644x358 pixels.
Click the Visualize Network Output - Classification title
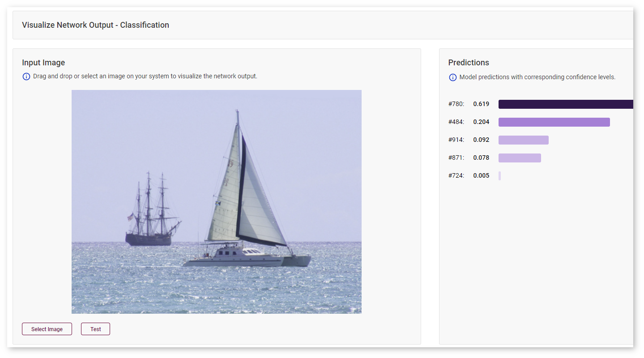[95, 25]
